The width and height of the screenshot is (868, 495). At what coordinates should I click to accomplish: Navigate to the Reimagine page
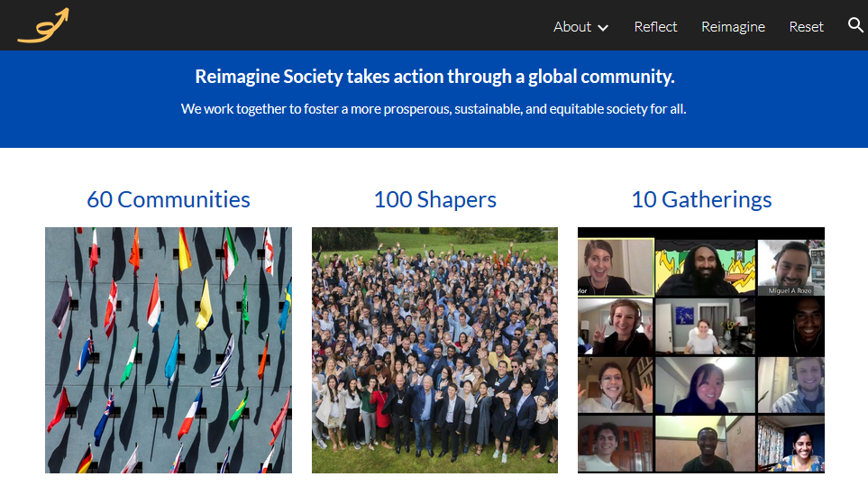point(733,26)
